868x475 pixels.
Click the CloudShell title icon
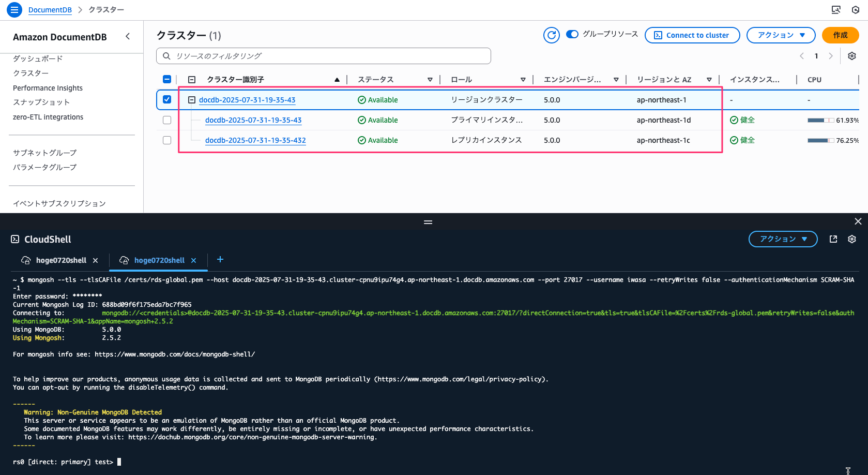point(15,239)
